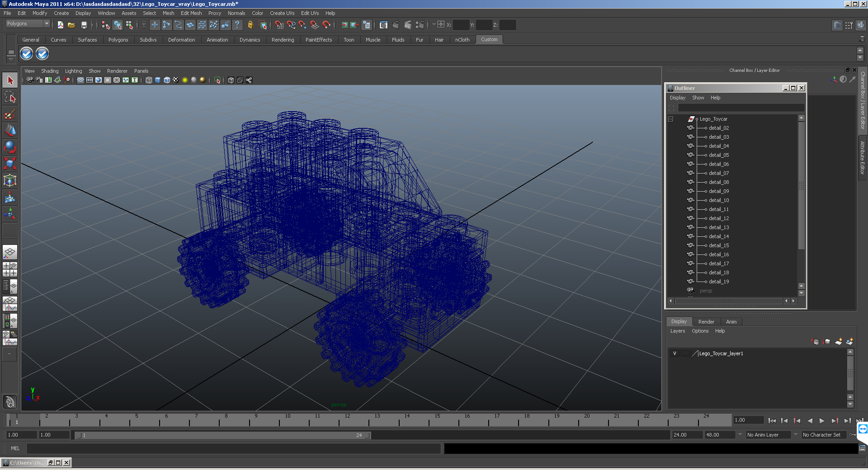Create a new scene from toolbar

[x=61, y=25]
